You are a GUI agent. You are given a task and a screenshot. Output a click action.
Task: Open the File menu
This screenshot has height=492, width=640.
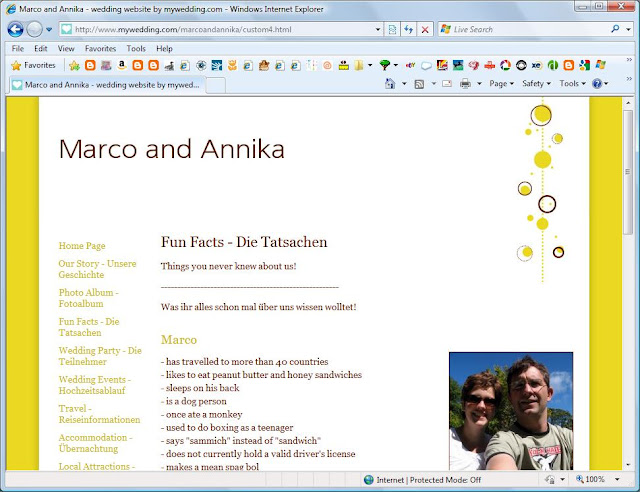coord(18,49)
